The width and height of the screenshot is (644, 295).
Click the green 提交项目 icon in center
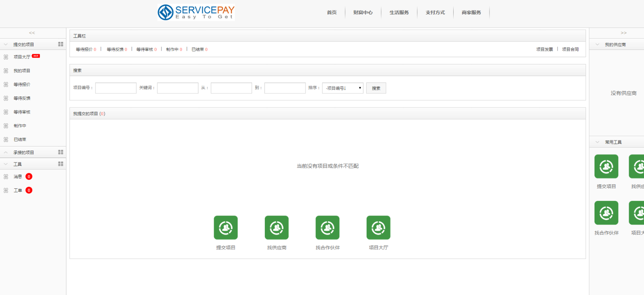tap(225, 228)
